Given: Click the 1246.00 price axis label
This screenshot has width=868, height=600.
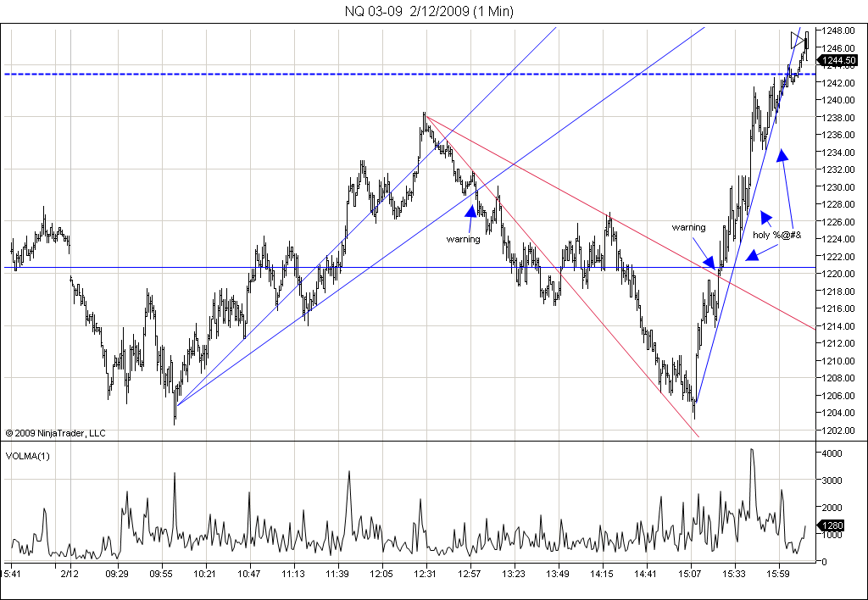Looking at the screenshot, I should coord(838,47).
